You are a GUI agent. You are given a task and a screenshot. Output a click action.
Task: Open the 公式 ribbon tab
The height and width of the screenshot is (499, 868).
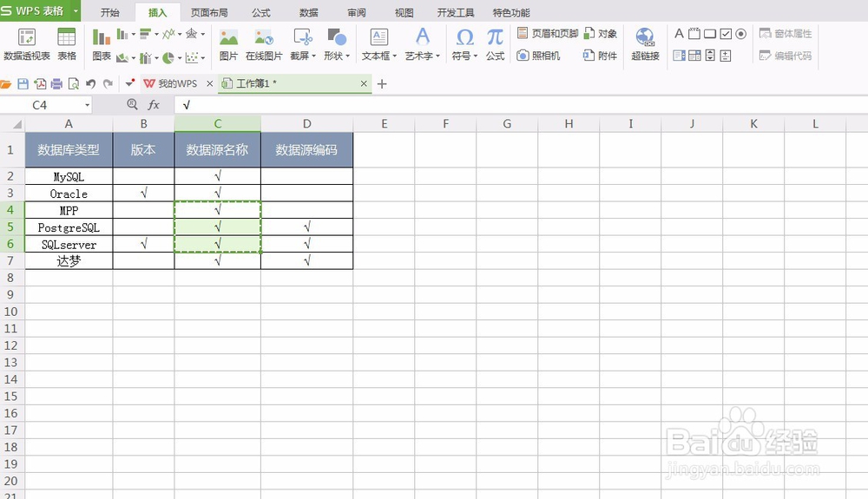(x=260, y=12)
